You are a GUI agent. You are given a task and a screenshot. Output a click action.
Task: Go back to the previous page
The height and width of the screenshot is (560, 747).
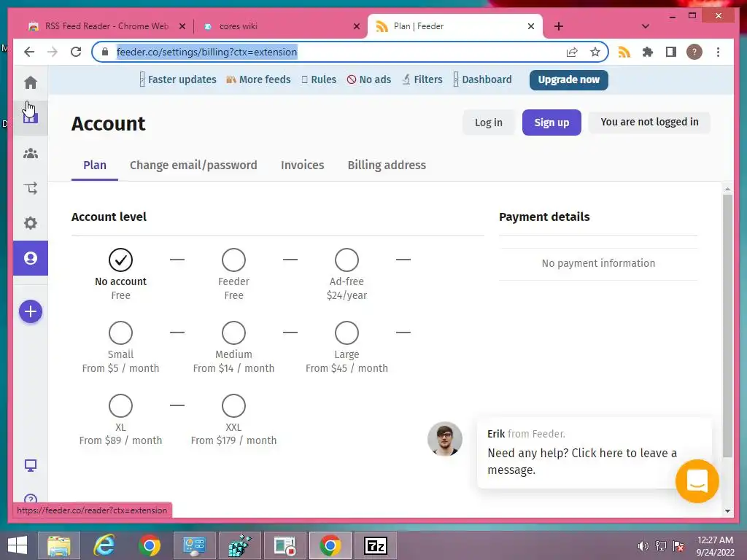[29, 52]
